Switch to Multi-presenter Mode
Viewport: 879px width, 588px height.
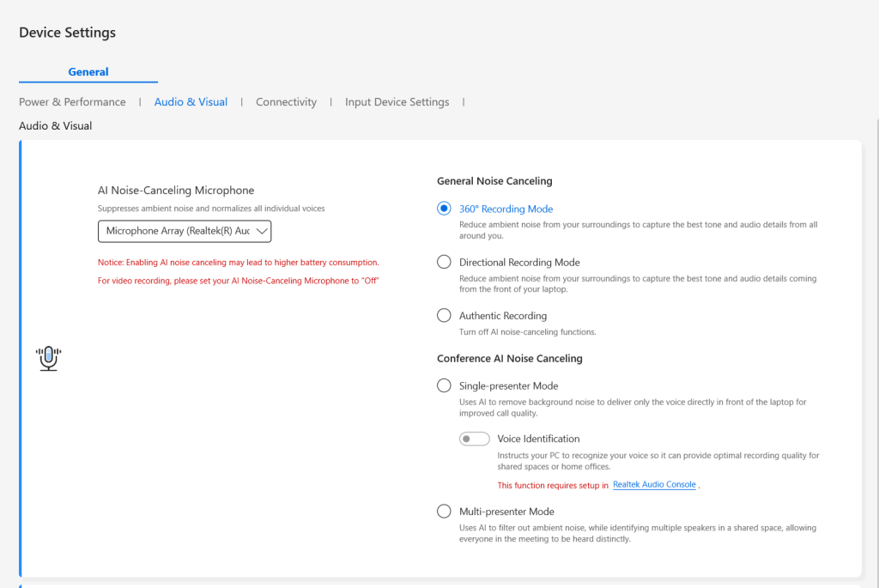coord(444,511)
